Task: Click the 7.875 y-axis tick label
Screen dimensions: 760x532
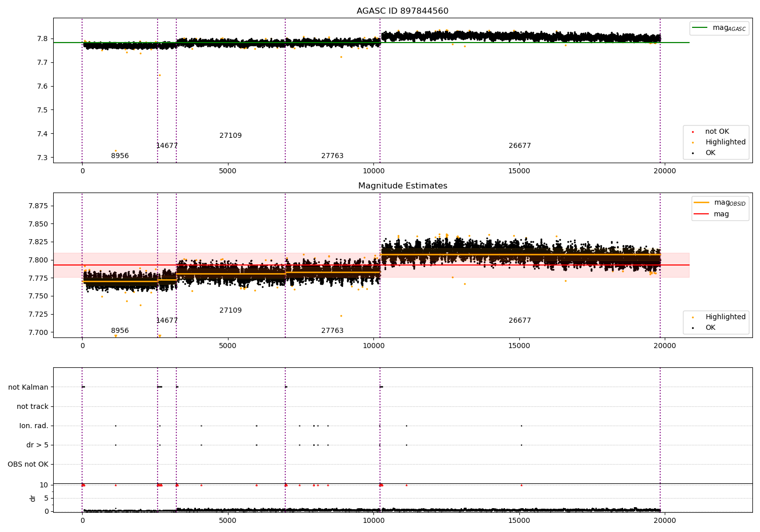Action: [39, 206]
